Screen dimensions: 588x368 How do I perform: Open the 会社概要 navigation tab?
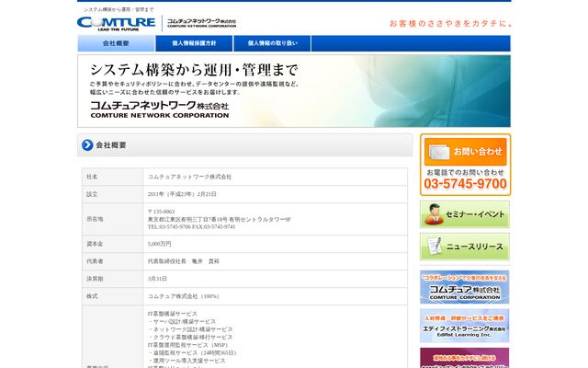point(117,43)
